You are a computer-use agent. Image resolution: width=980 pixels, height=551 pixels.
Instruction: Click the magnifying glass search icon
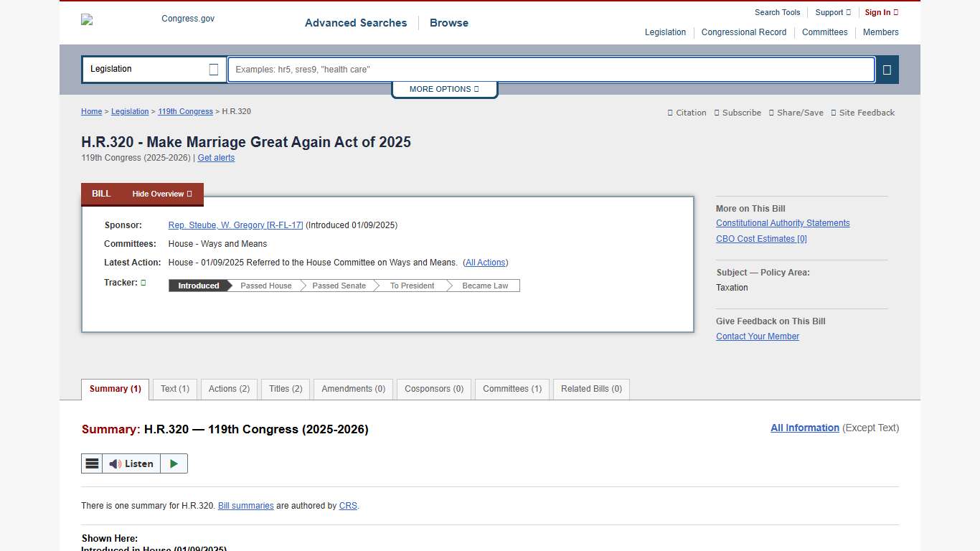click(887, 70)
